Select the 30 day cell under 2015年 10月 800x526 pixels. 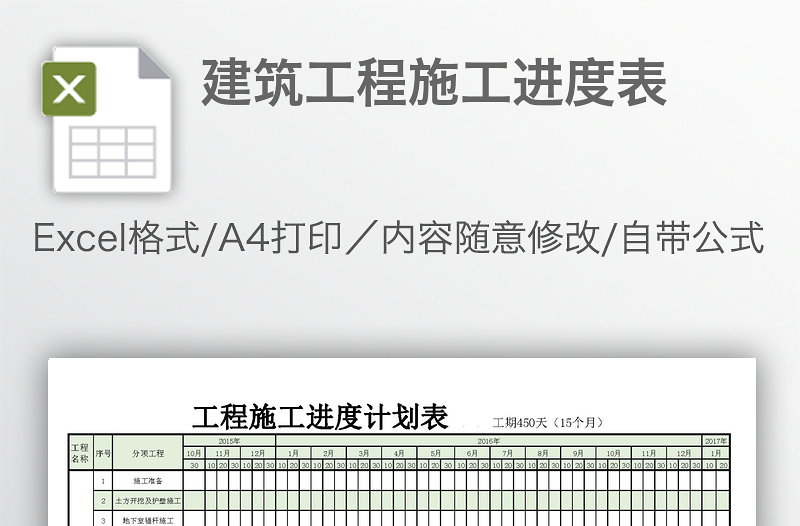(194, 465)
